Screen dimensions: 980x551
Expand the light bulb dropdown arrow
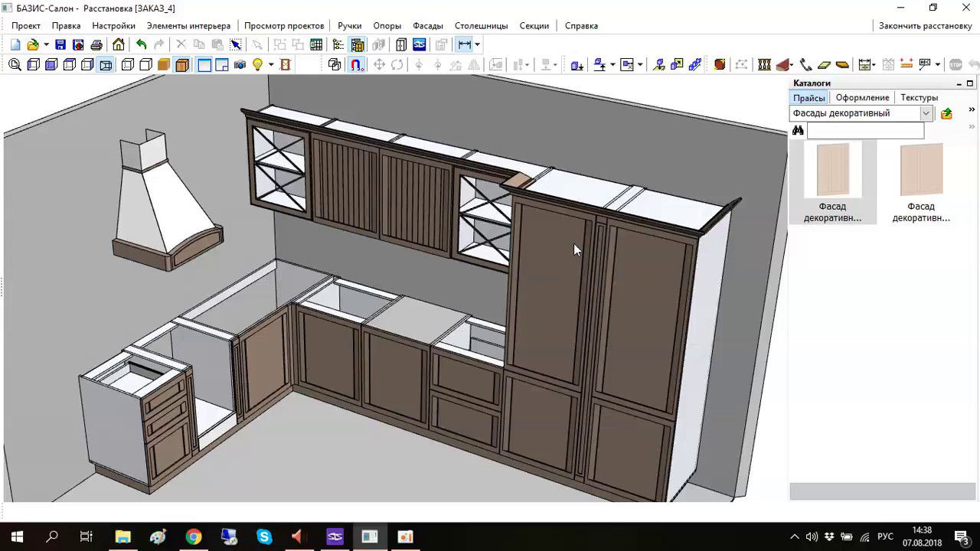(x=270, y=65)
